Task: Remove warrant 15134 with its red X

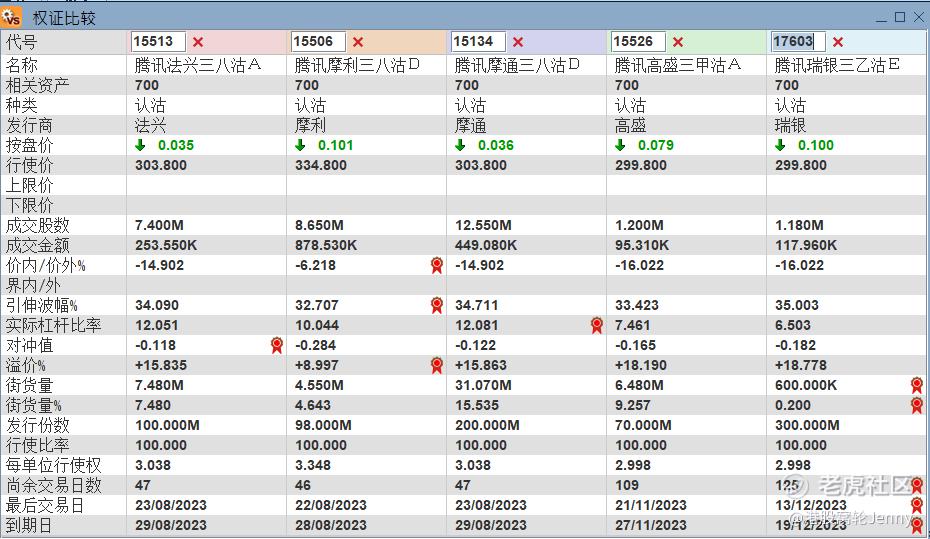Action: click(x=518, y=42)
